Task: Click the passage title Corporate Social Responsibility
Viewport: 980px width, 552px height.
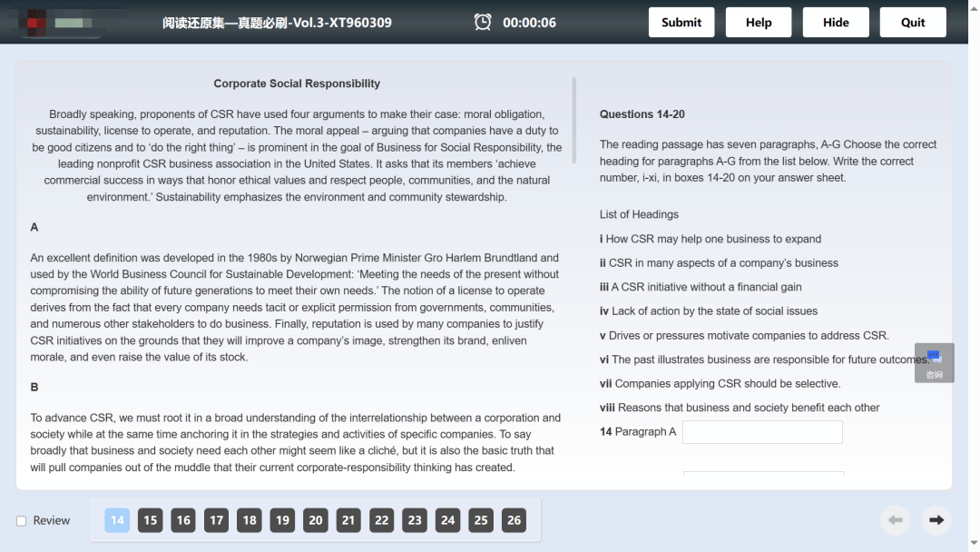Action: [x=297, y=84]
